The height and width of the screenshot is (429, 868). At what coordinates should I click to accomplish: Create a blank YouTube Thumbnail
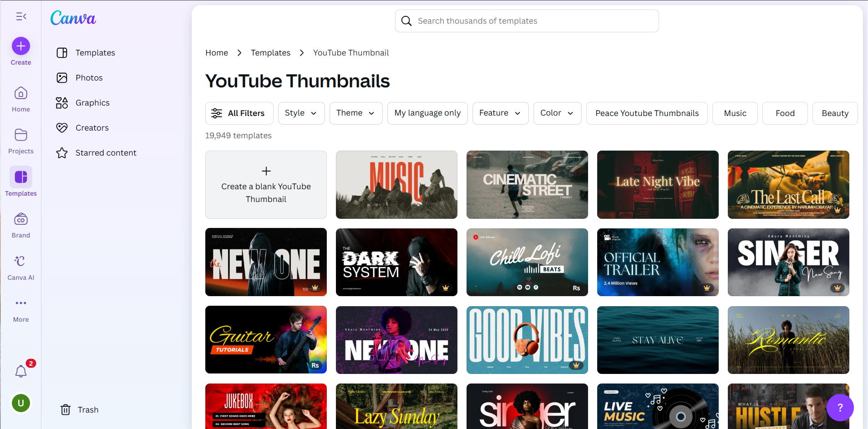(266, 185)
